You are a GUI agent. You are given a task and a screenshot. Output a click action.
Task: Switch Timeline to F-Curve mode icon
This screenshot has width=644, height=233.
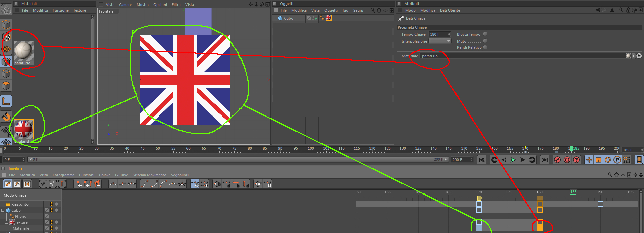[x=17, y=184]
